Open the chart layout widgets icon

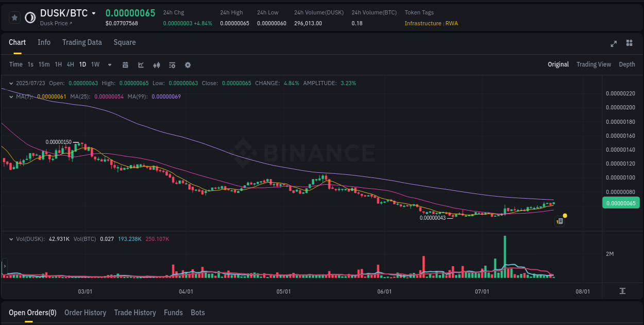pos(629,44)
